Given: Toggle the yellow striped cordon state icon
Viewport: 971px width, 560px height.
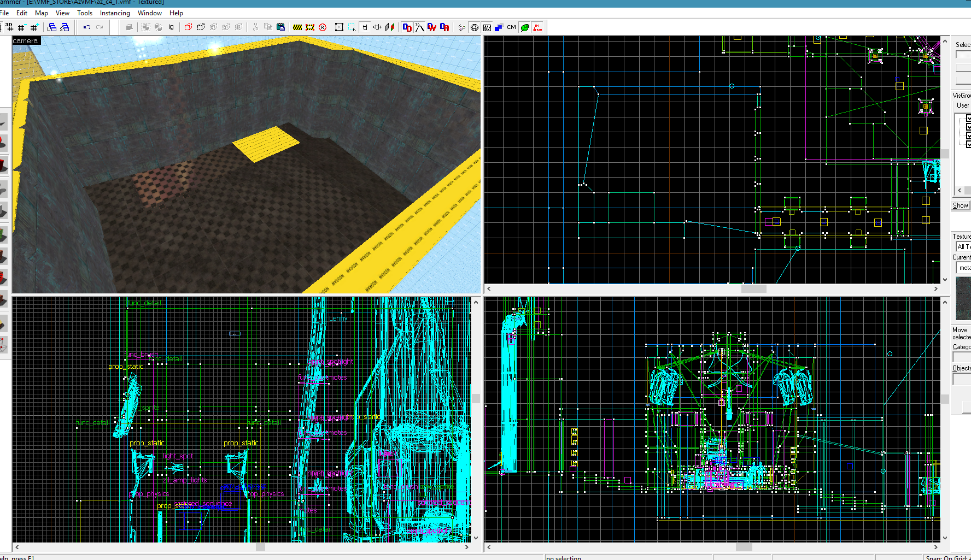Looking at the screenshot, I should point(297,27).
